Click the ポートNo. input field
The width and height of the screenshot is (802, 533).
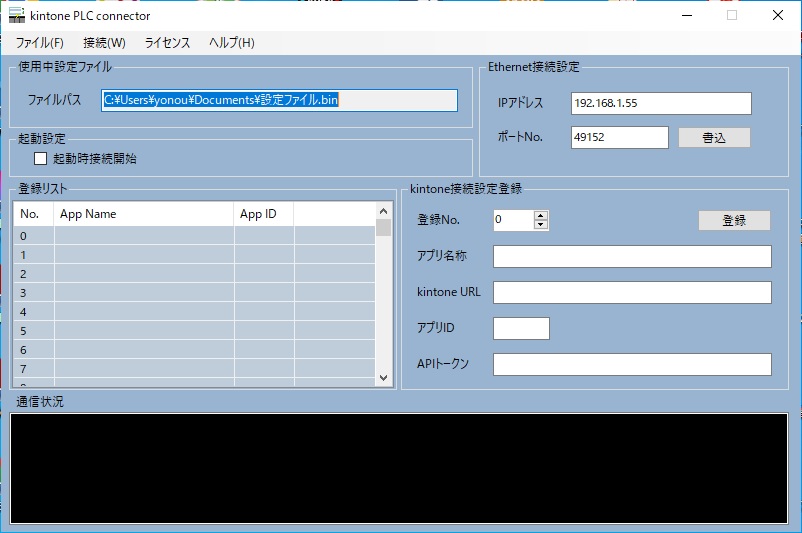pyautogui.click(x=619, y=137)
